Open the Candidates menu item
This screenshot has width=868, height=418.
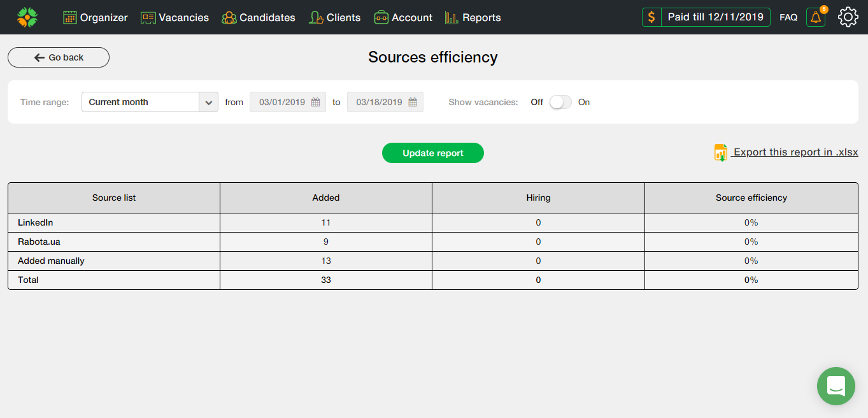pos(259,18)
